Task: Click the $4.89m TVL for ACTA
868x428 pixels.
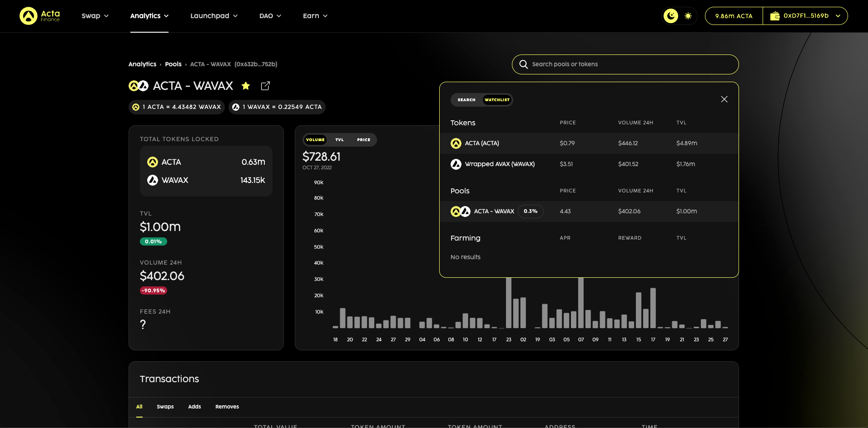Action: tap(687, 143)
